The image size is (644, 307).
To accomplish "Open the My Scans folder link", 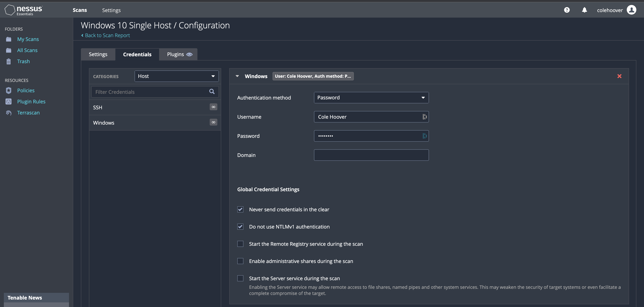I will pyautogui.click(x=28, y=39).
